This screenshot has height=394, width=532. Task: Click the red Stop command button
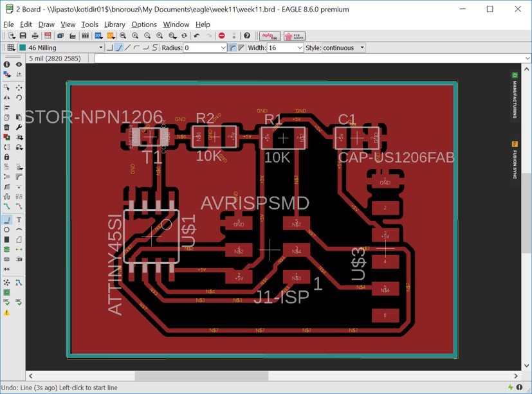[221, 35]
